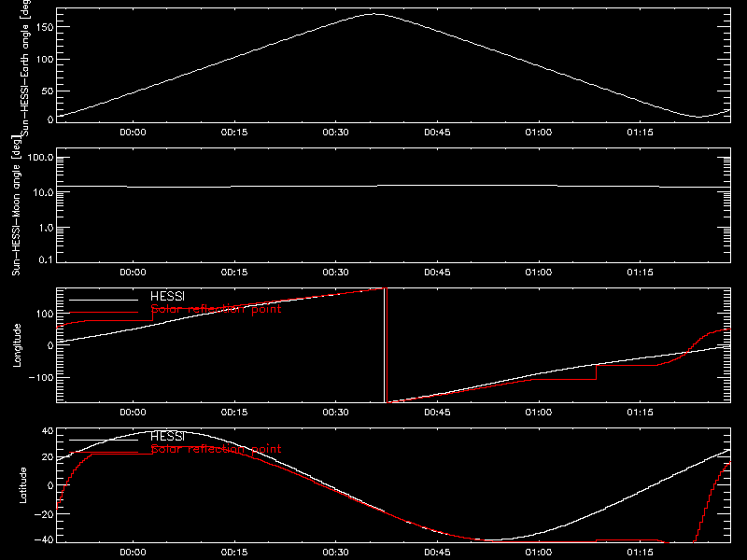Click the 40 tick on Latitude plot
This screenshot has height=560, width=747.
[49, 431]
